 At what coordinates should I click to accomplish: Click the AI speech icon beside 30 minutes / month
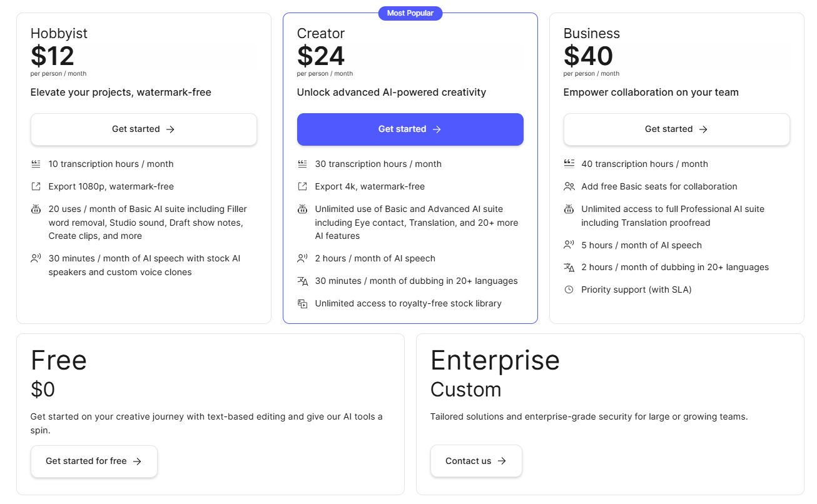36,258
